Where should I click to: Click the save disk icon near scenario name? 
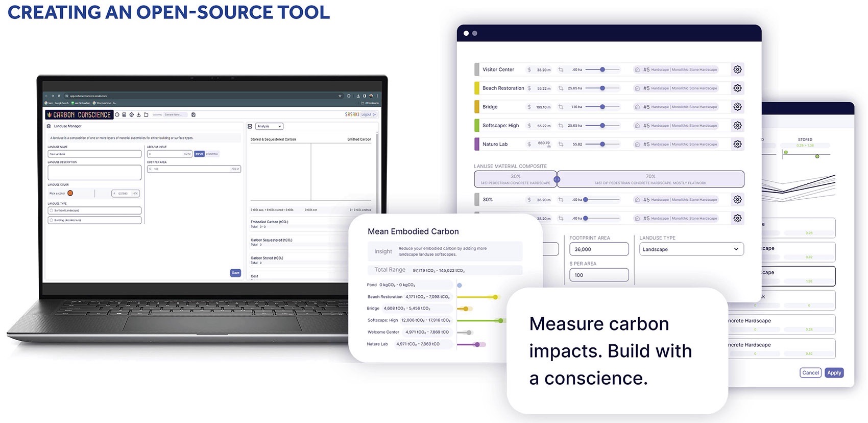[194, 115]
